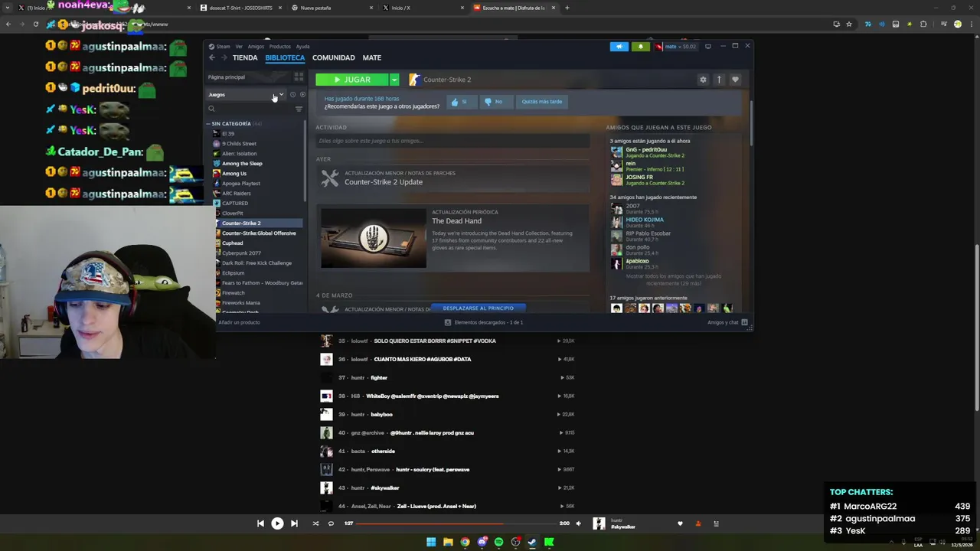The height and width of the screenshot is (551, 980).
Task: Click Añadir un producto link
Action: point(239,322)
